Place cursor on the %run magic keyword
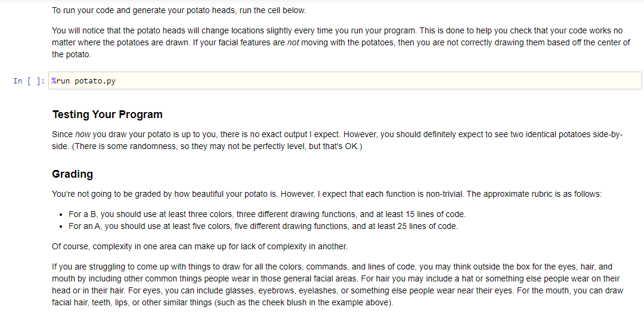 (61, 81)
